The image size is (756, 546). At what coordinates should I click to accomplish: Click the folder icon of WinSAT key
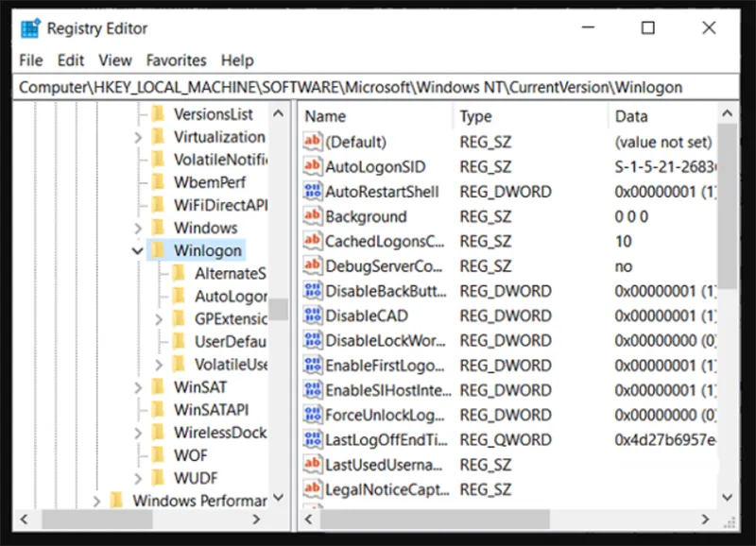158,387
